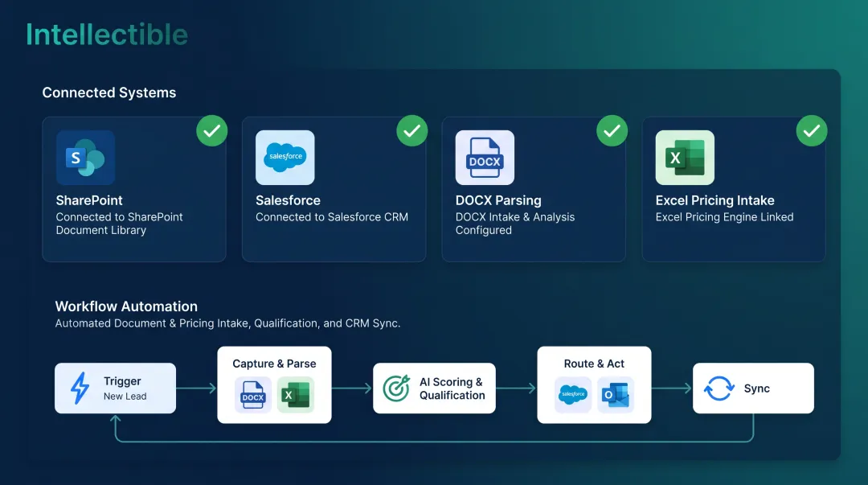Click the Outlook icon in Route & Act
Image resolution: width=868 pixels, height=485 pixels.
tap(616, 395)
